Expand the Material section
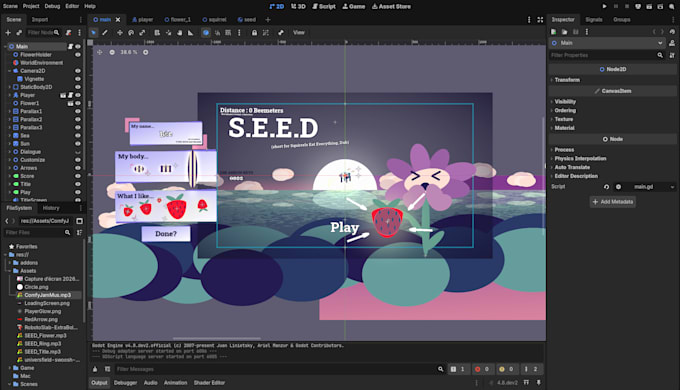 tap(564, 128)
